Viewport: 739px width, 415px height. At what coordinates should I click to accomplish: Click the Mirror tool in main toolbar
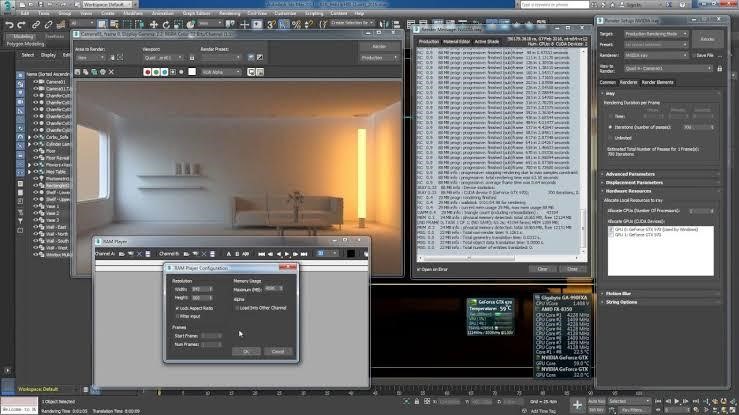pos(384,24)
